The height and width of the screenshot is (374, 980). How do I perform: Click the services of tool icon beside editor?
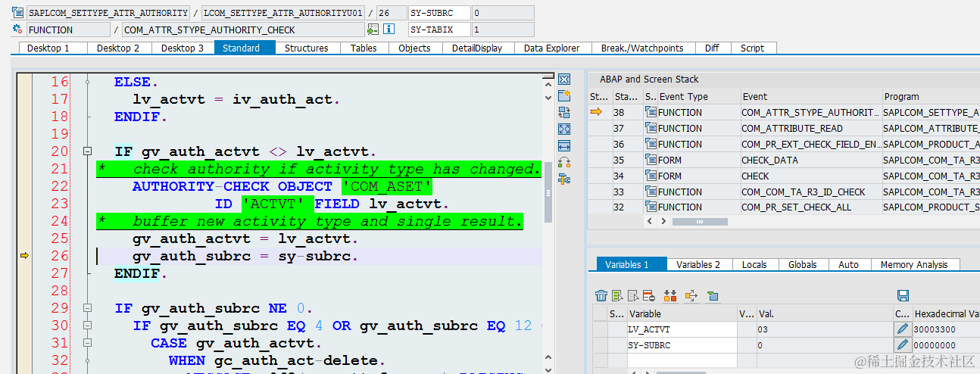564,162
